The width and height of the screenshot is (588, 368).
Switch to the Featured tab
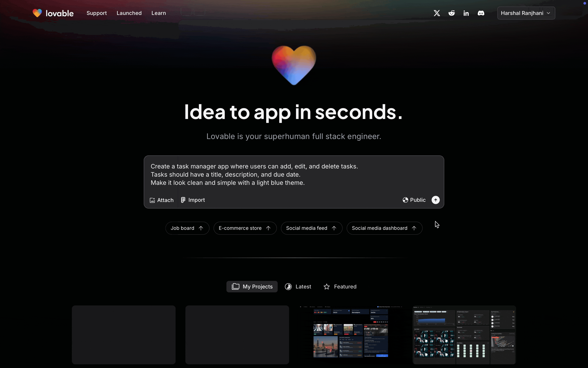(x=340, y=286)
